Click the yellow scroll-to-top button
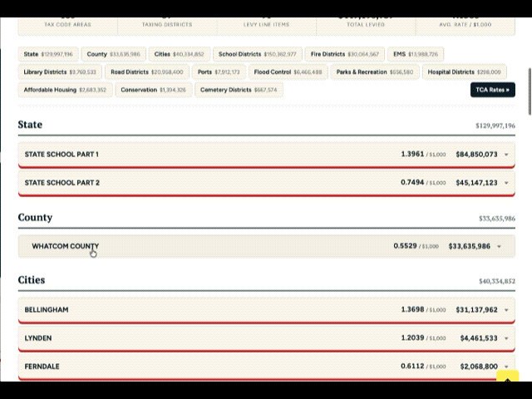Screen dimensions: 532x399 508,377
